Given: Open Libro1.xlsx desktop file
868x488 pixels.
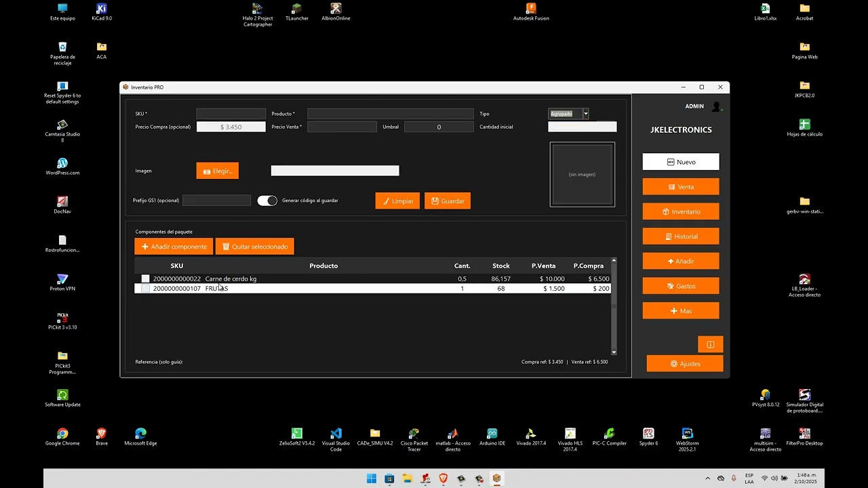Looking at the screenshot, I should click(766, 12).
